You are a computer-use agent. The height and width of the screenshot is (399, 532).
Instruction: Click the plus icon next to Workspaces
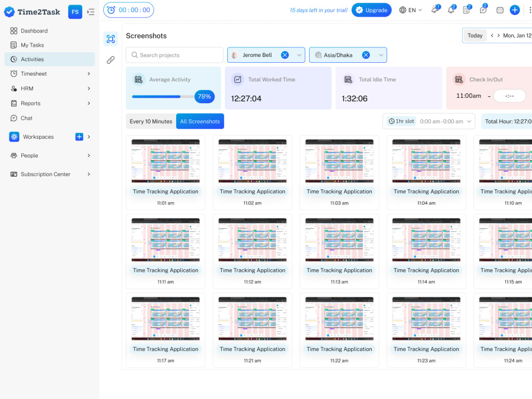[x=79, y=137]
